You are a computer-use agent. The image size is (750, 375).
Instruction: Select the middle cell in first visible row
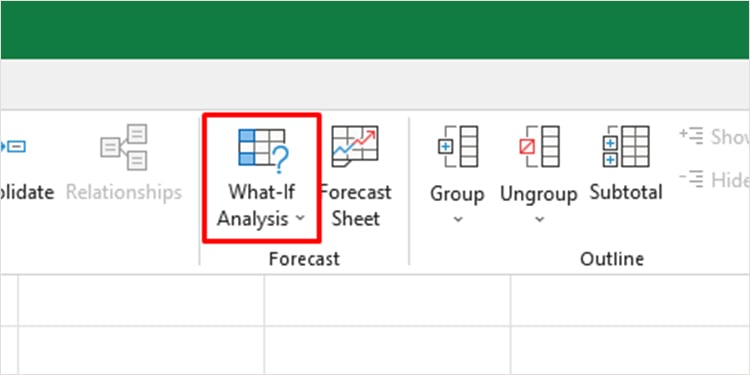387,301
